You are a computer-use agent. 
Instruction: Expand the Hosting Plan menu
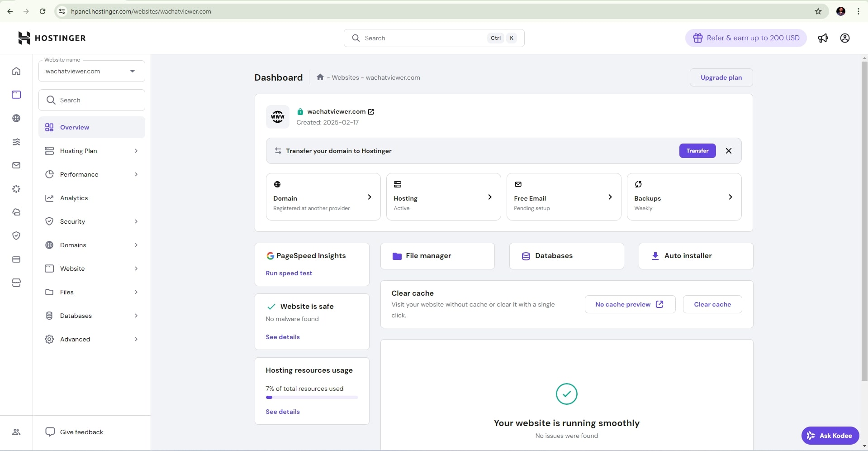click(x=92, y=151)
